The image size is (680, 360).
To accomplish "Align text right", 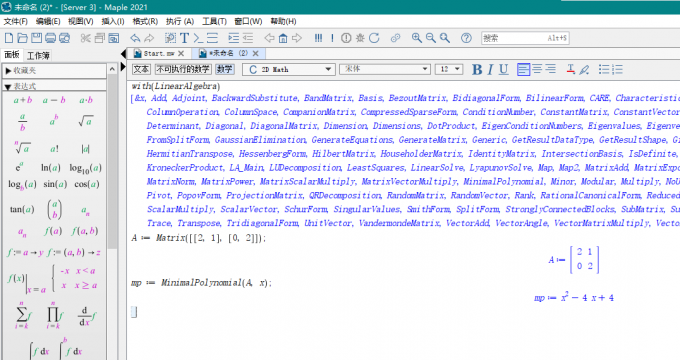I will click(x=551, y=69).
